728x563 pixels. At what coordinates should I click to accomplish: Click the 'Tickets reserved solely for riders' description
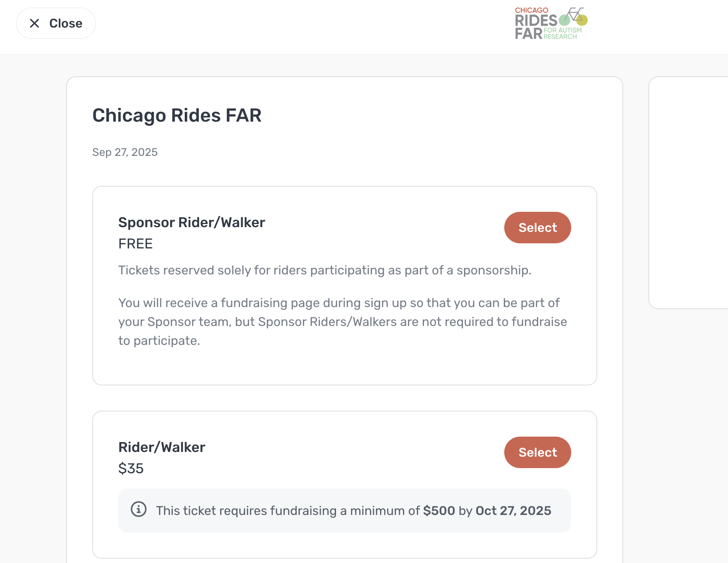point(325,270)
